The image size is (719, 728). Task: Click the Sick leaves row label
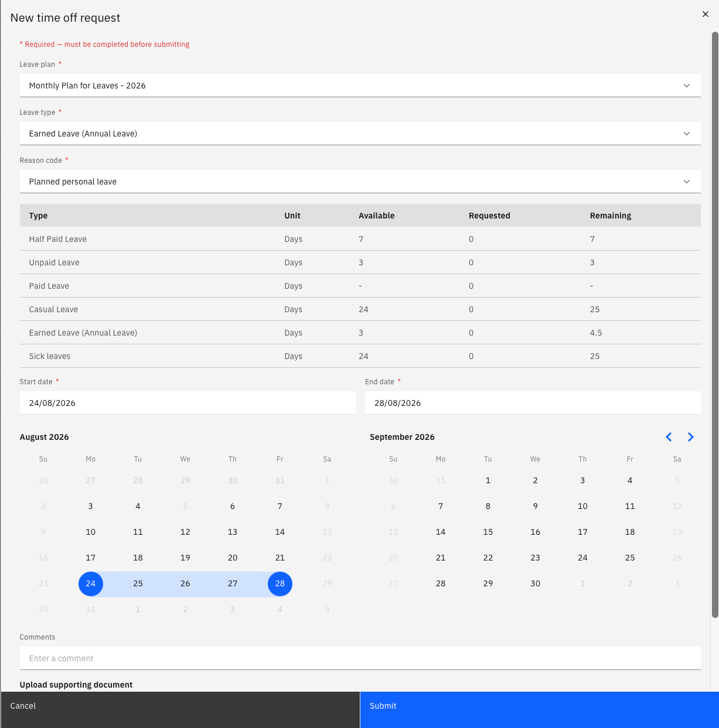coord(50,356)
